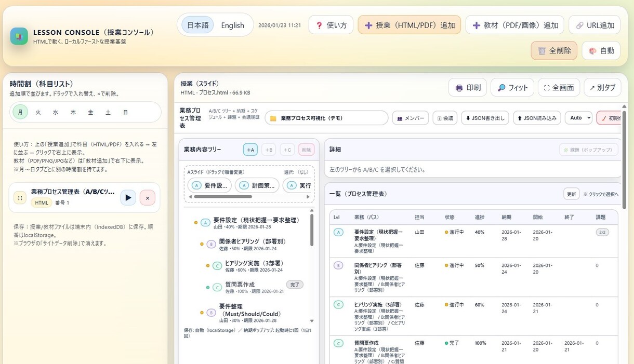Screen dimensions: 634x364
Task: Click the drag handle of 業務プロセス管理表 lesson
Action: point(20,198)
